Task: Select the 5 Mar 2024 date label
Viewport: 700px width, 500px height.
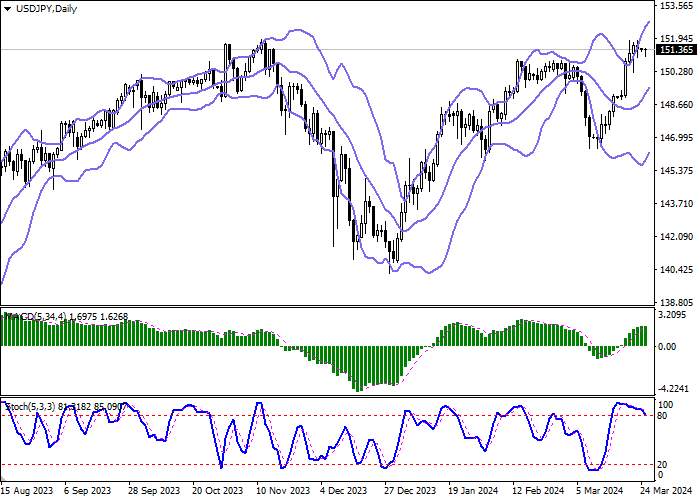Action: click(600, 491)
